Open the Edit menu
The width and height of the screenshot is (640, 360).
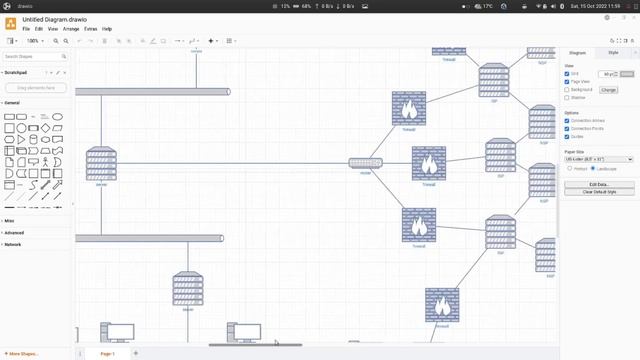tap(39, 29)
